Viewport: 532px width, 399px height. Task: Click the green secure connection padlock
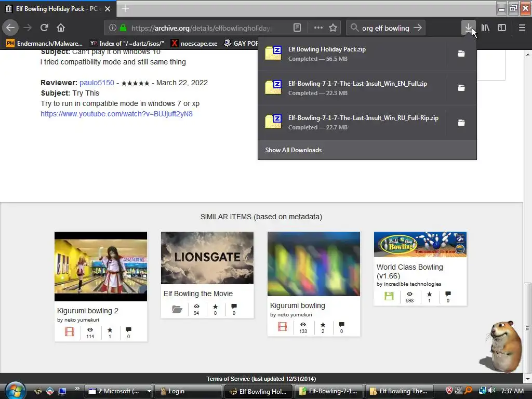tap(123, 28)
